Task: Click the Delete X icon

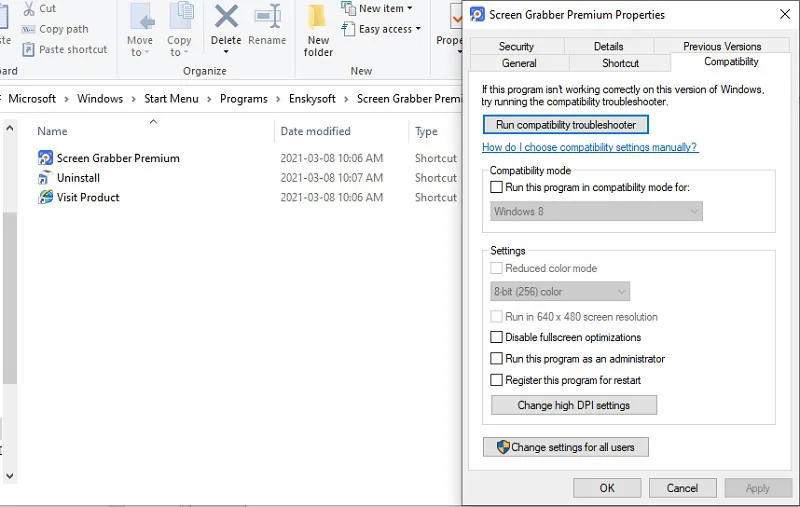Action: [226, 16]
